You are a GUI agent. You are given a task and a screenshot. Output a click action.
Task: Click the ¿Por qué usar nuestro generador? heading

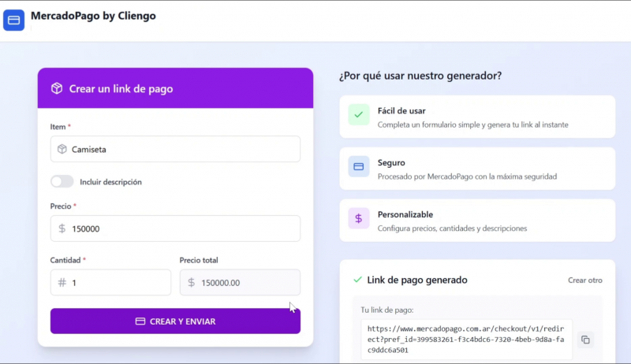420,76
